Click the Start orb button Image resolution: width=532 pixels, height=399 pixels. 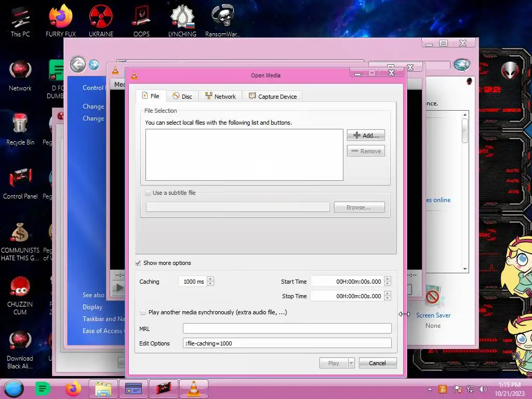pos(14,389)
